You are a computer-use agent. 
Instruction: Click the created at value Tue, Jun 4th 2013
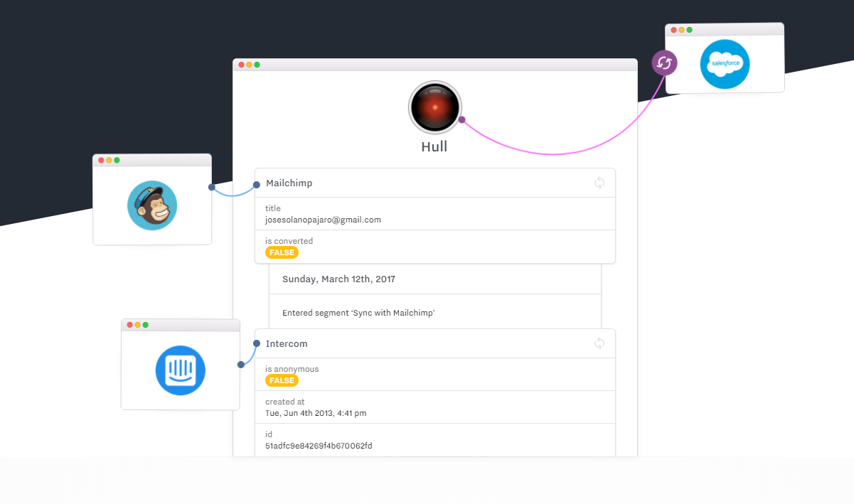(x=316, y=413)
